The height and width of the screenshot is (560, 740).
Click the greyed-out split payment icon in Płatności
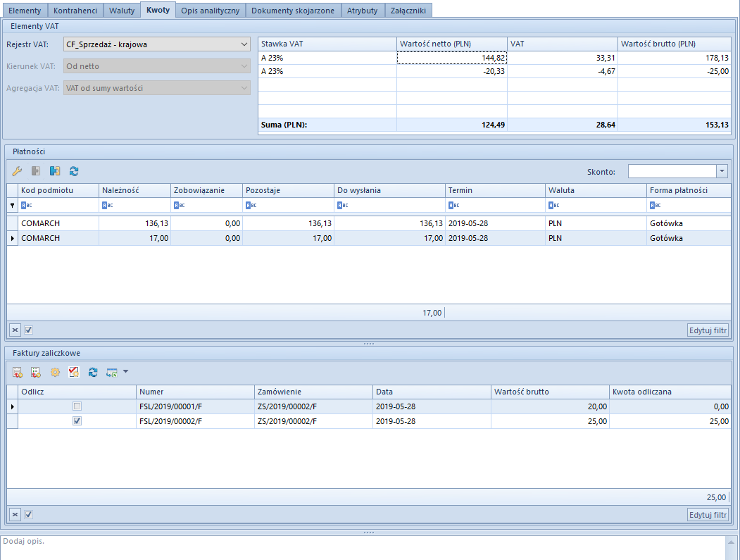(36, 171)
